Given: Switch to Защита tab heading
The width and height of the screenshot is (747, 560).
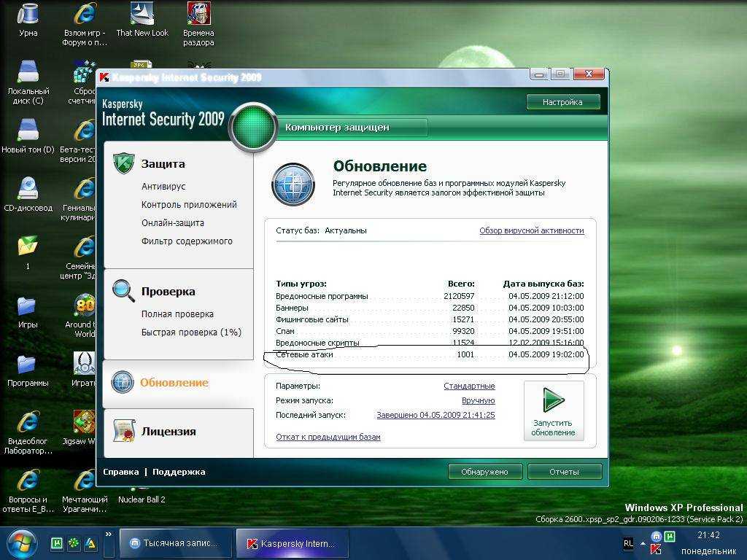Looking at the screenshot, I should point(163,164).
